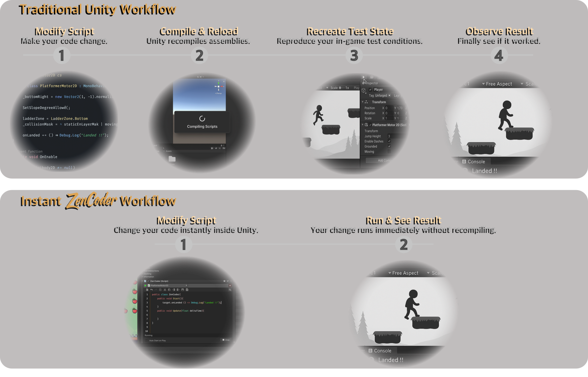Screen dimensions: 588x377
Task: Click the Player GameObject cube icon
Action: coord(364,90)
